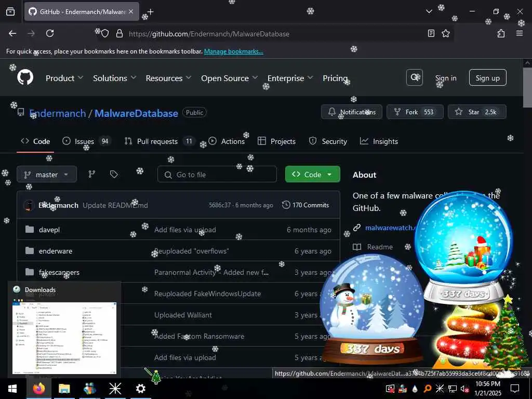Star the repository with Star 2.5k
532x399 pixels.
point(477,112)
